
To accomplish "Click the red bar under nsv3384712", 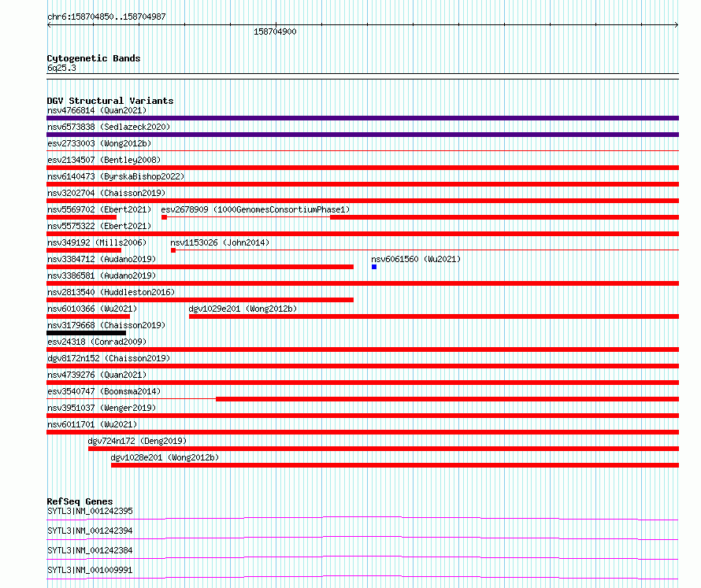I will pyautogui.click(x=200, y=267).
